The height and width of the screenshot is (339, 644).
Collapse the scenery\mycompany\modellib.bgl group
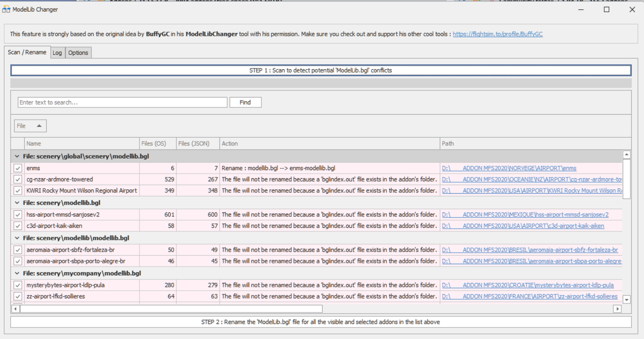tap(17, 273)
